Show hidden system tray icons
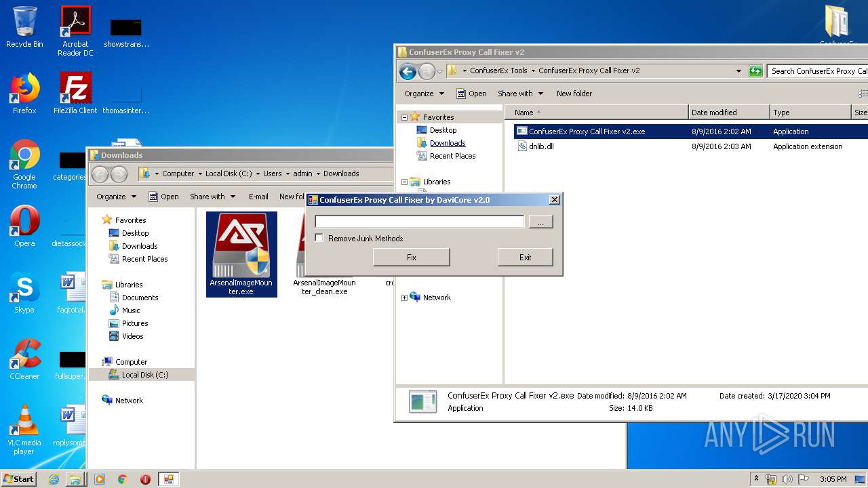 [756, 479]
